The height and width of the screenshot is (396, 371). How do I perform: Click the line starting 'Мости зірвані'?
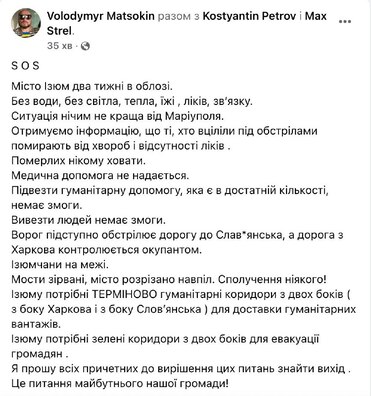[166, 279]
